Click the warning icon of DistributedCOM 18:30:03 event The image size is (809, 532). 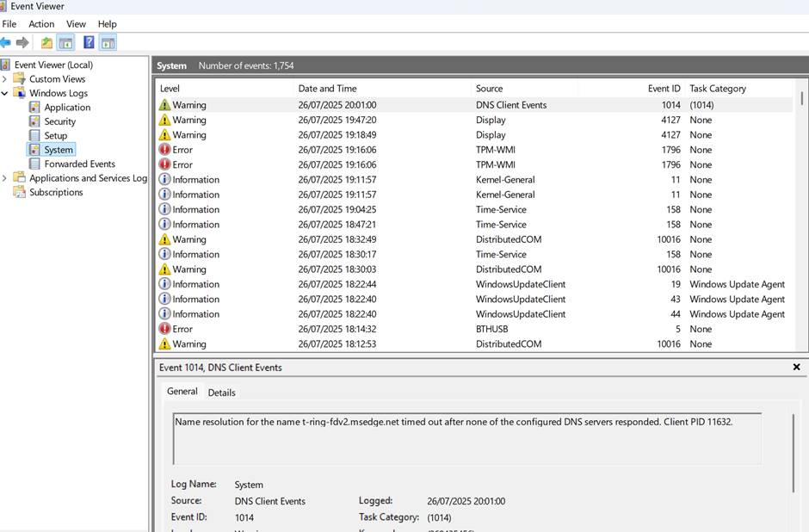tap(164, 269)
